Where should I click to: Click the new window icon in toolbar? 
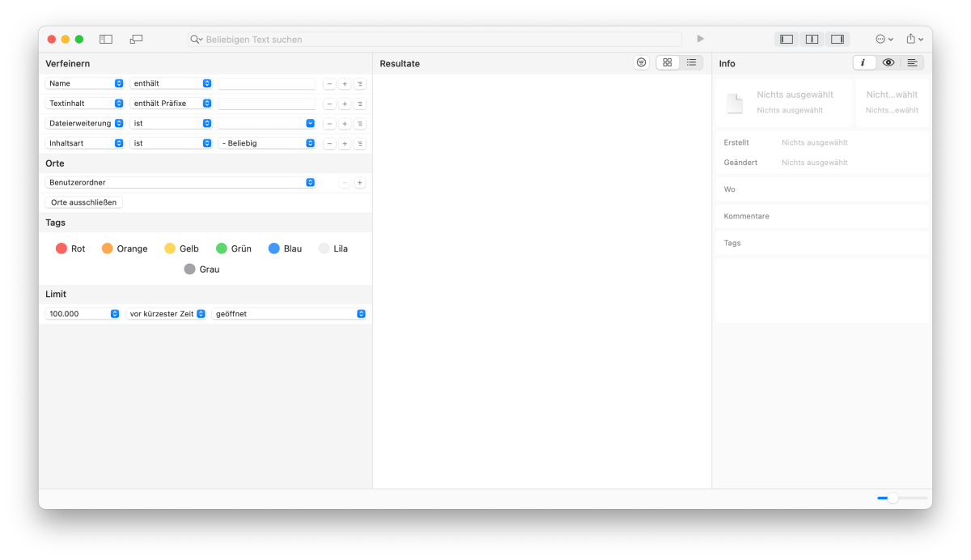pyautogui.click(x=136, y=39)
